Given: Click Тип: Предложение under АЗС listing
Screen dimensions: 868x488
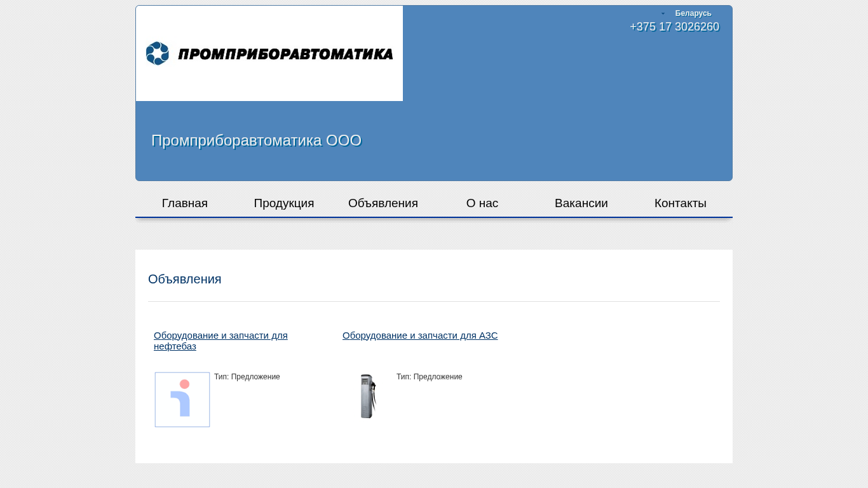Looking at the screenshot, I should pyautogui.click(x=430, y=377).
